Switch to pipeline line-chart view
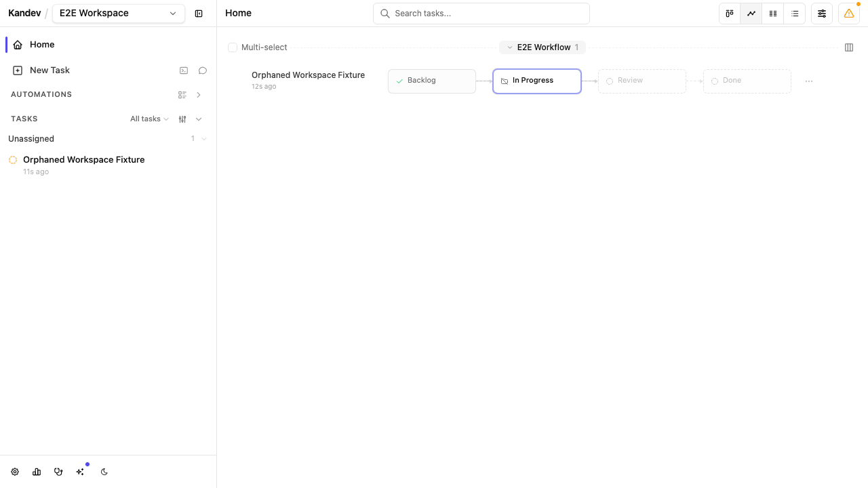The width and height of the screenshot is (868, 488). coord(751,14)
